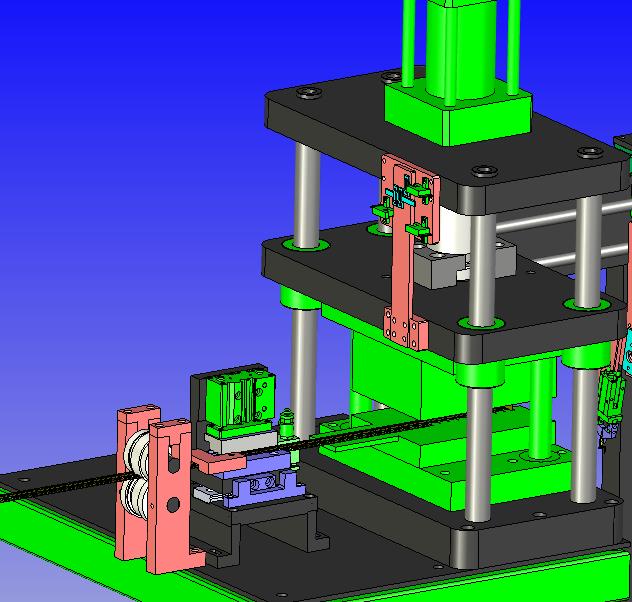The image size is (632, 602).
Task: Select the small green cylinder hanging at right edge
Action: 611,397
